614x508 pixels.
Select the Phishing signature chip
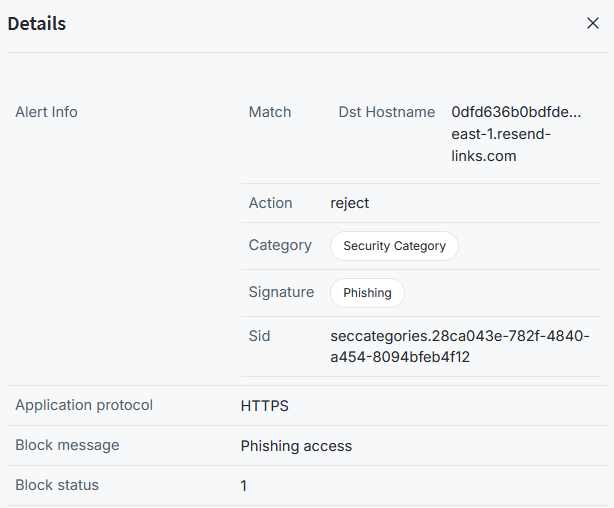pyautogui.click(x=367, y=293)
